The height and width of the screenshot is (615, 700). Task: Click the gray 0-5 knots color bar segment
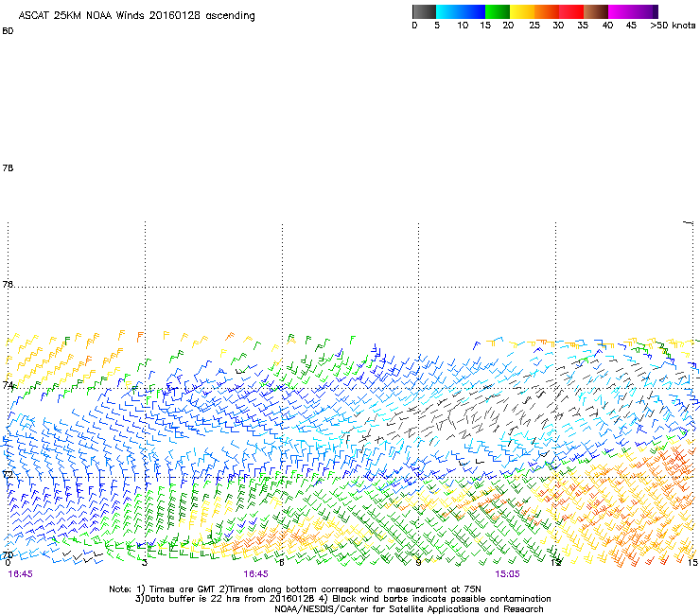click(x=424, y=11)
